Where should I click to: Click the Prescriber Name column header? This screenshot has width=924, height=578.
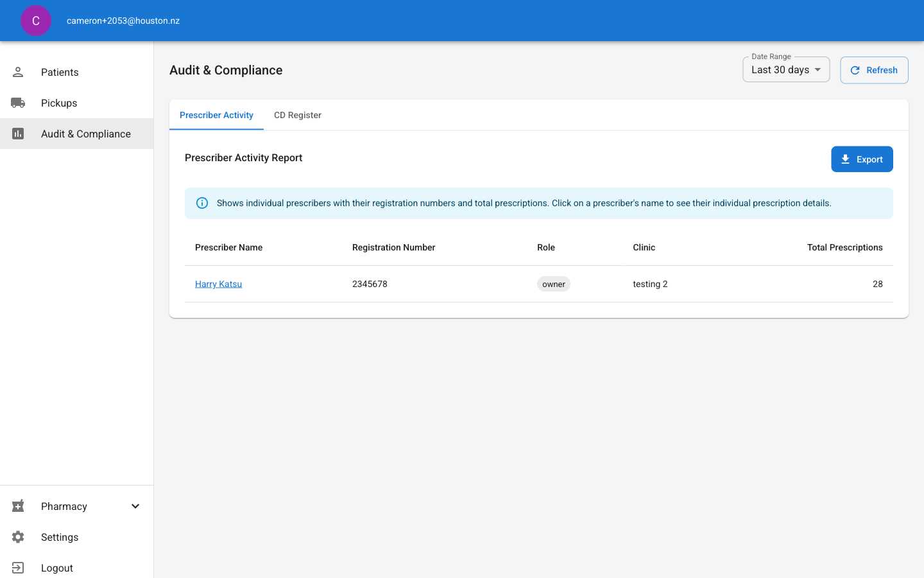click(228, 247)
